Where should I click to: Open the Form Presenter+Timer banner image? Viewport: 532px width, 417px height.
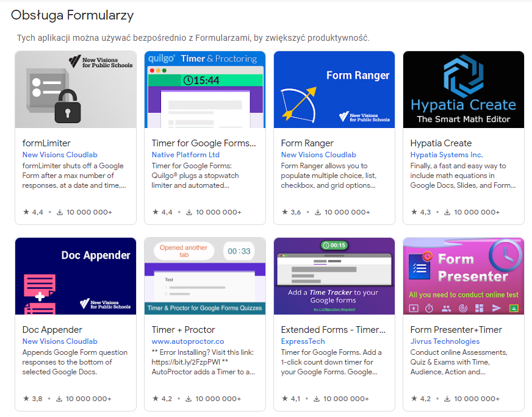pyautogui.click(x=464, y=276)
